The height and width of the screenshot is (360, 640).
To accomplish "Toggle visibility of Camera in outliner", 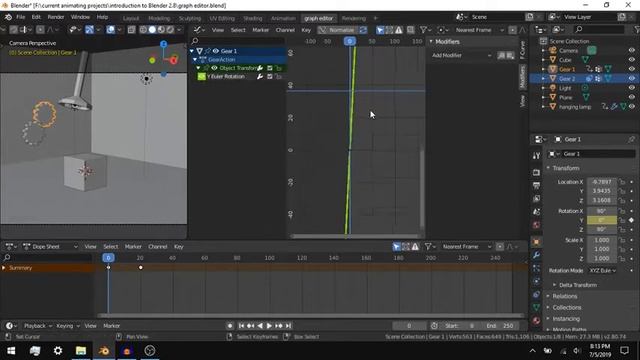I will pos(632,50).
